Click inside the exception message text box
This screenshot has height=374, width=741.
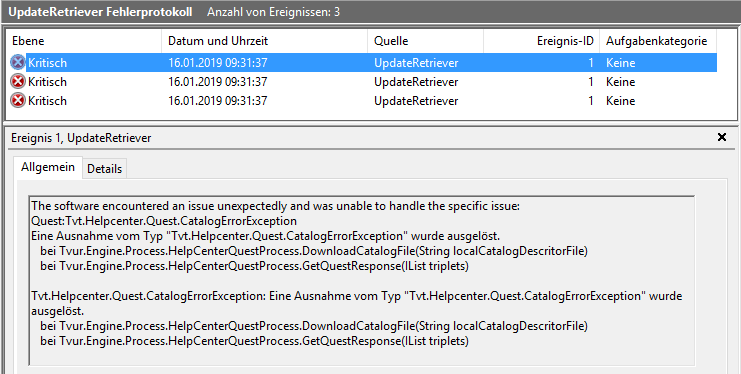362,280
